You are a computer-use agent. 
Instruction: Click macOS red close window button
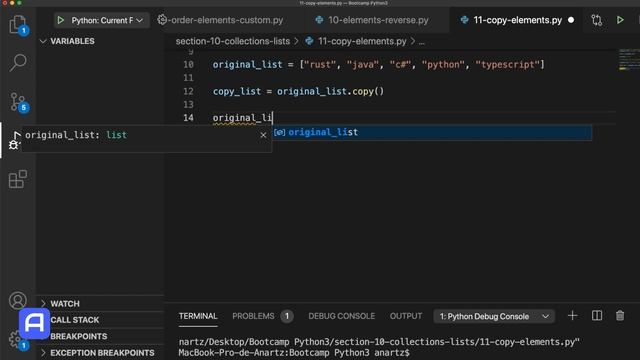click(4, 3)
